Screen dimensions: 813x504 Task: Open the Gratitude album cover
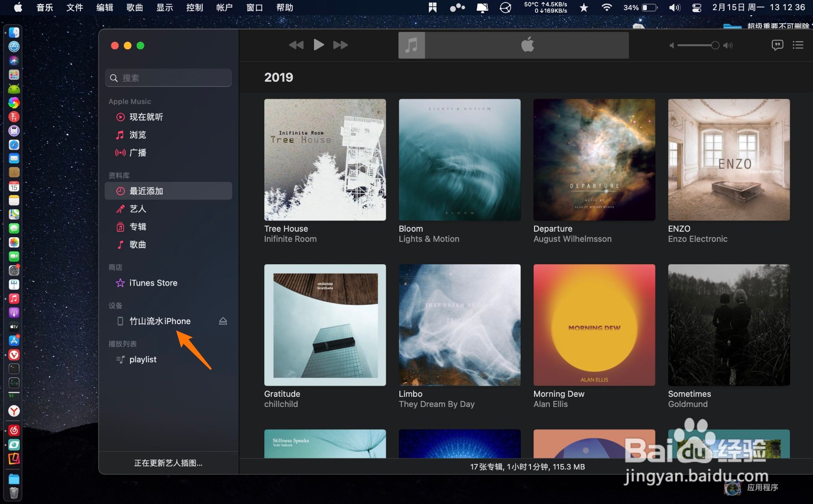325,325
